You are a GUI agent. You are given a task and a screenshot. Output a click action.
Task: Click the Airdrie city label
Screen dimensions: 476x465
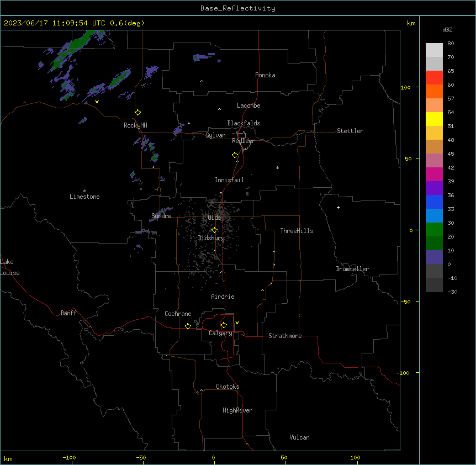coord(223,297)
